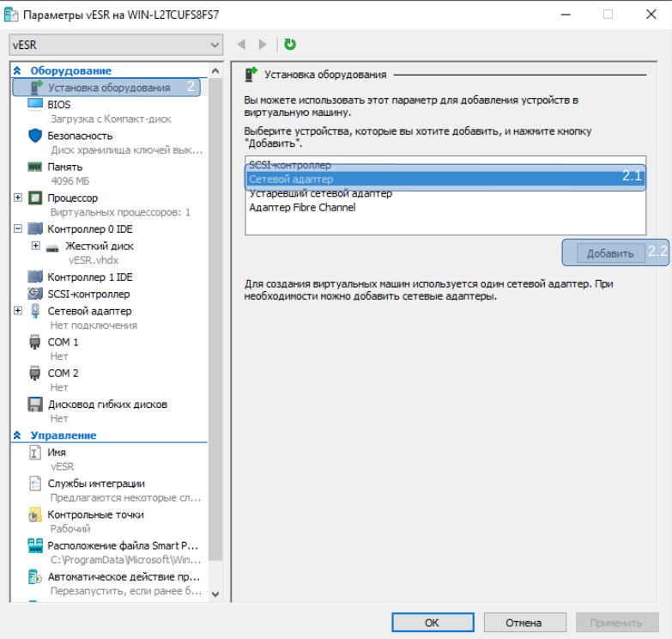Click the Жесткий диск drive icon
This screenshot has height=639, width=672.
pos(52,248)
